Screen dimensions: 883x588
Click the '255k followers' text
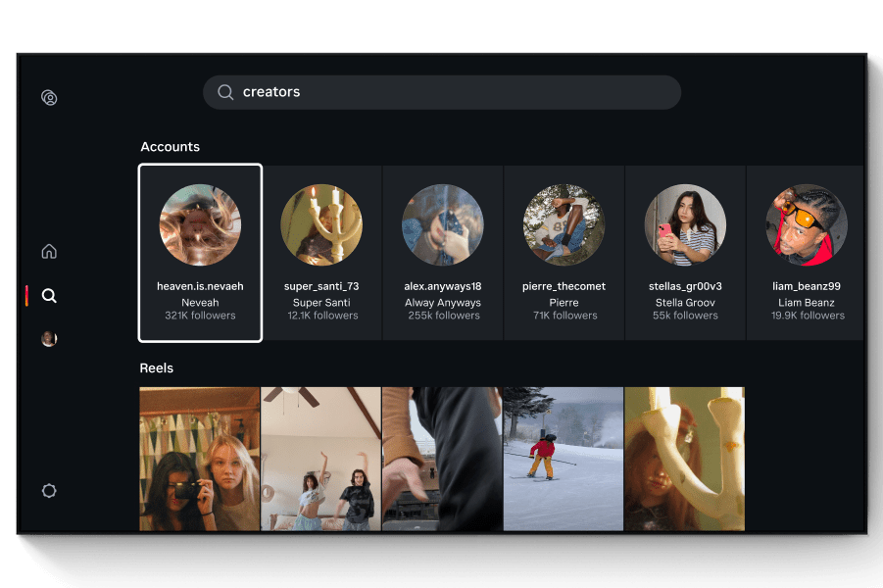444,316
